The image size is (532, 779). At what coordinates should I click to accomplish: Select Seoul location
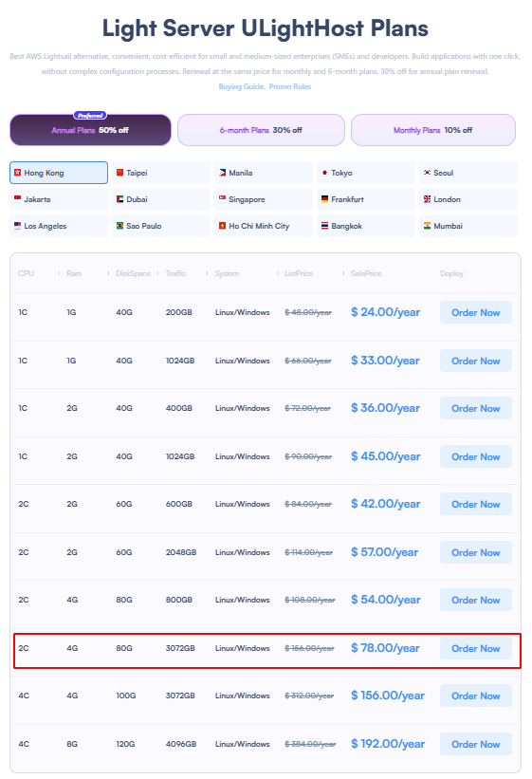(x=468, y=173)
